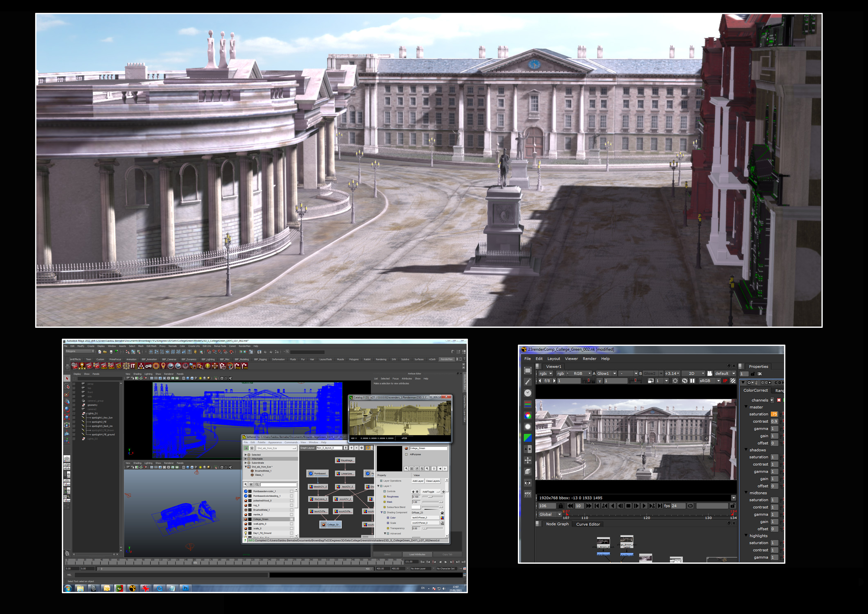Click the 'etc' Other nodes toolbar icon
This screenshot has width=868, height=614.
(528, 494)
